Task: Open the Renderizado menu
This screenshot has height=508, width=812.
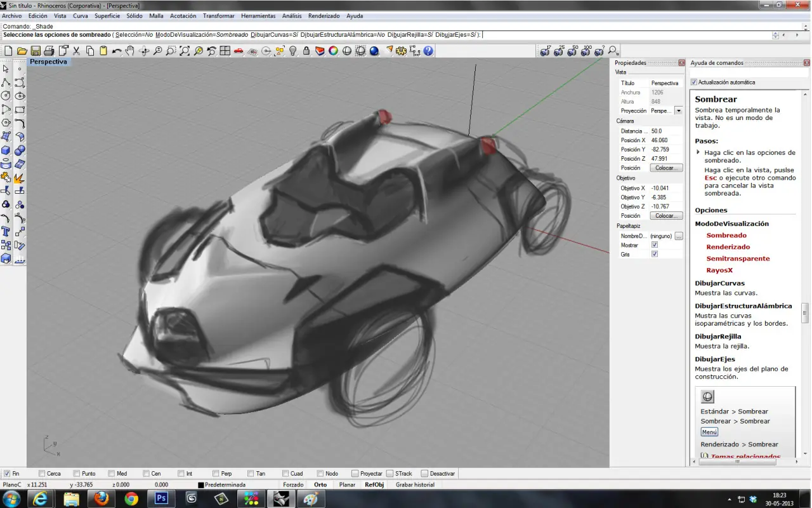Action: point(324,16)
